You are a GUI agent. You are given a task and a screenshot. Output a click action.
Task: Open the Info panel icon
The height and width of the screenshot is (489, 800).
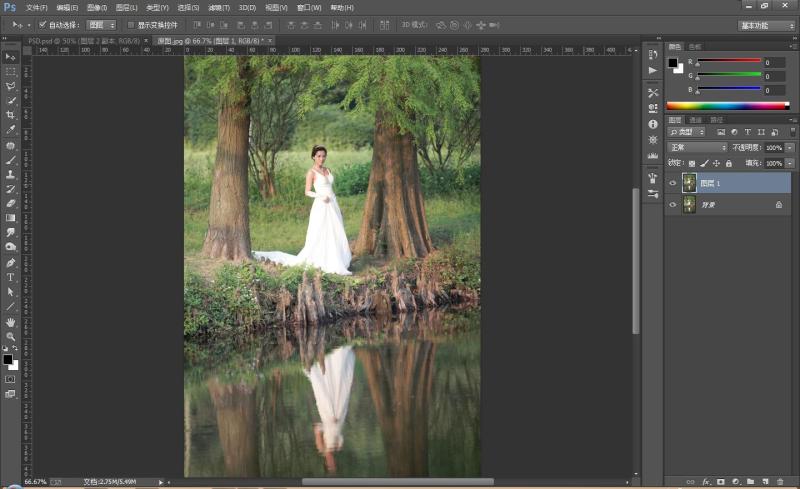pos(653,124)
